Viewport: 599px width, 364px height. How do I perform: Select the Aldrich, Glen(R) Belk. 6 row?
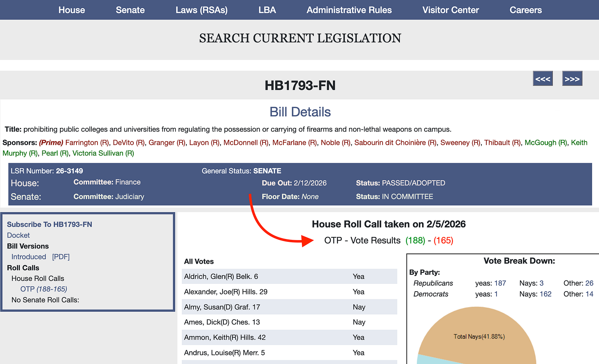point(289,276)
